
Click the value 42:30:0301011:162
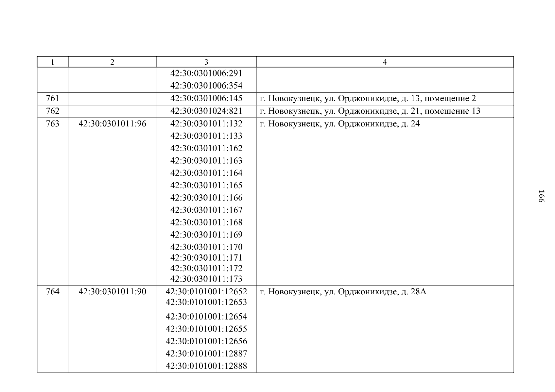coord(206,148)
